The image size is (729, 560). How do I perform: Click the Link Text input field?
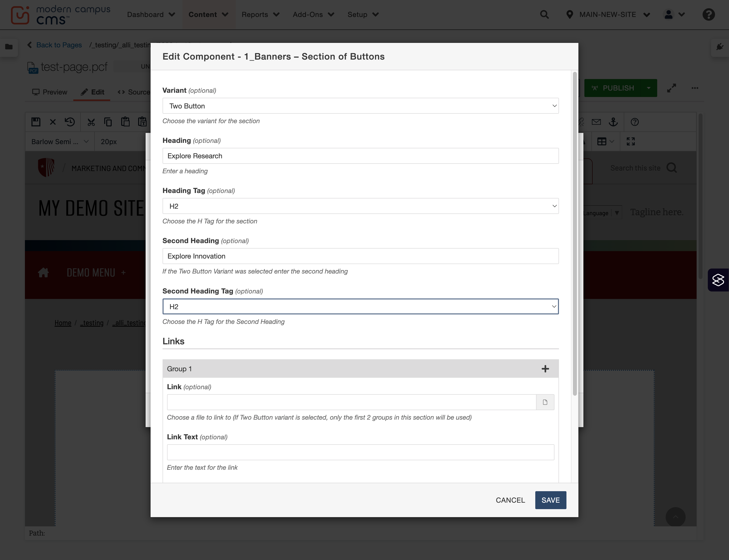coord(360,452)
